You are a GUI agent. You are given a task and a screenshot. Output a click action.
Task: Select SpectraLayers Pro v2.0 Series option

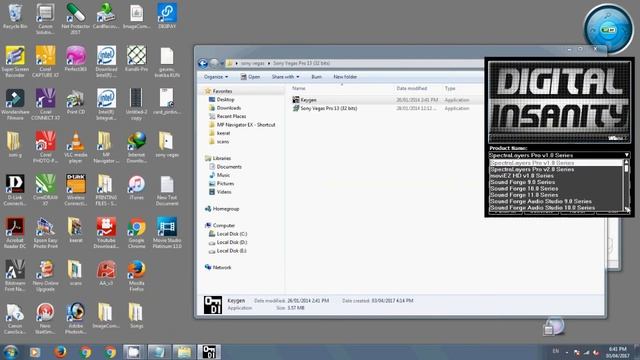tap(556, 169)
